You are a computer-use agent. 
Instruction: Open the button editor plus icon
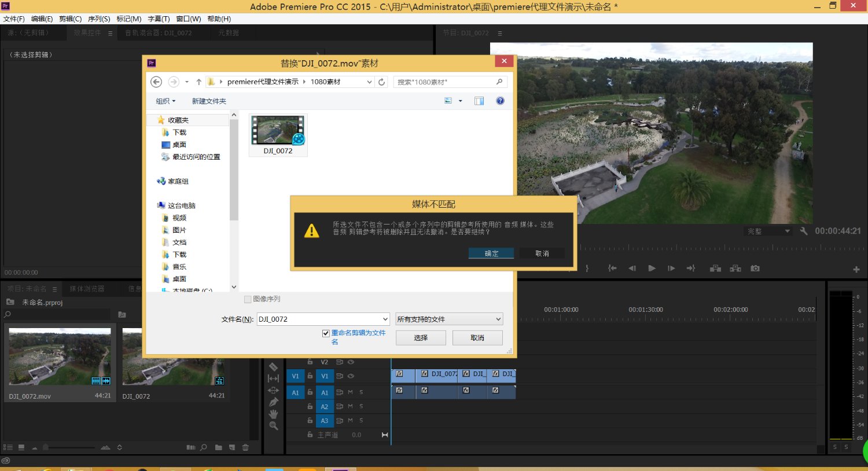click(x=856, y=270)
